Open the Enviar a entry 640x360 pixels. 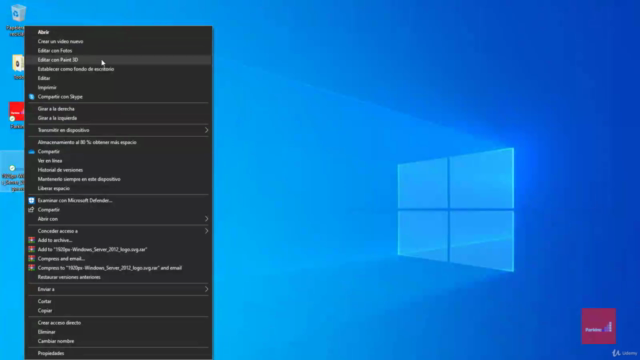point(118,289)
